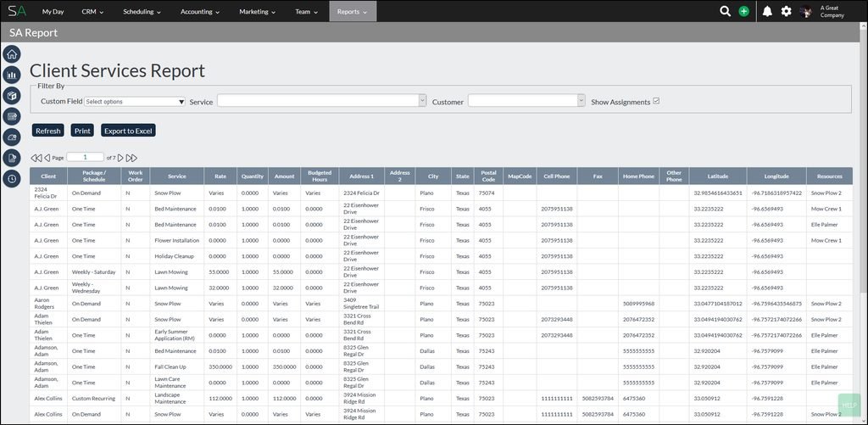Open the clock history sidebar icon

[x=12, y=178]
